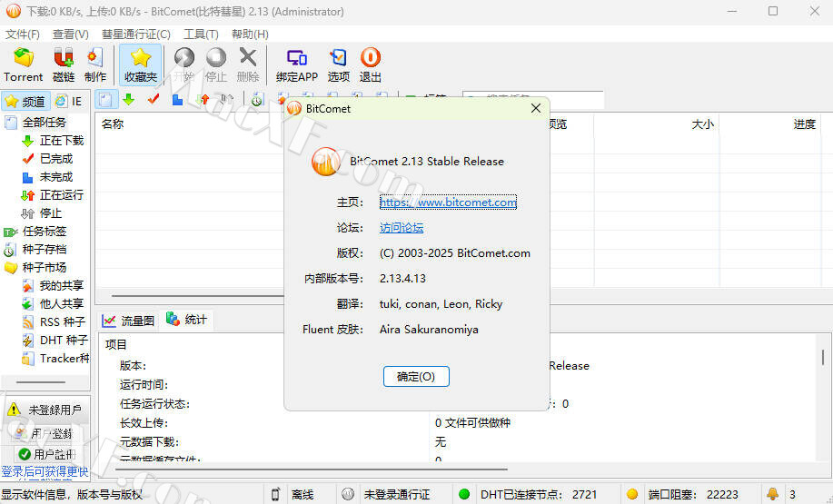Filter by stopped grey arrows icon
833x504 pixels.
coord(227,99)
